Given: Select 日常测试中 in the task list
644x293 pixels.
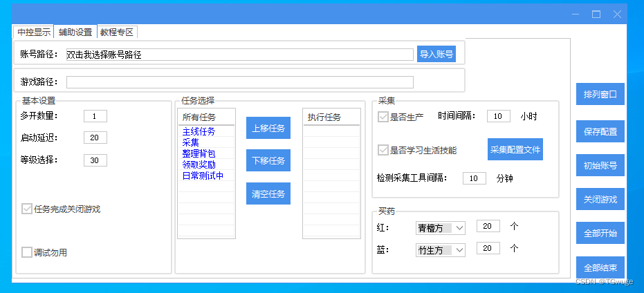Looking at the screenshot, I should pos(203,176).
